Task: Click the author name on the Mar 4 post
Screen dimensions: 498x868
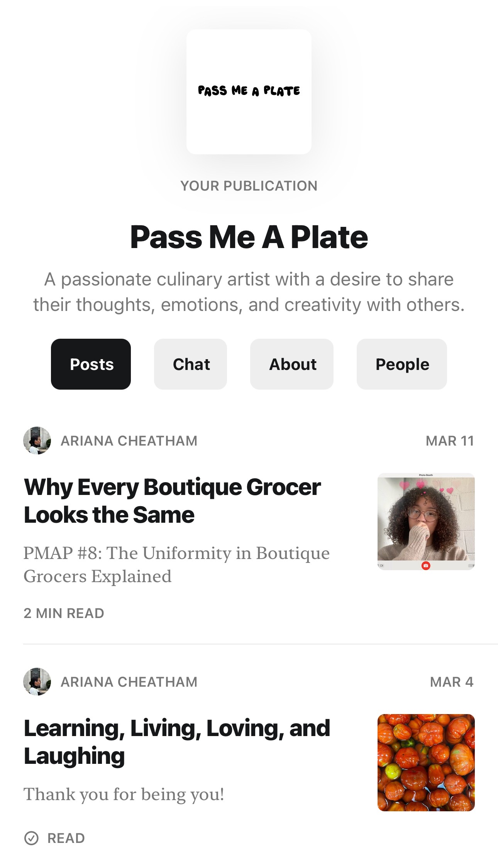Action: click(129, 682)
